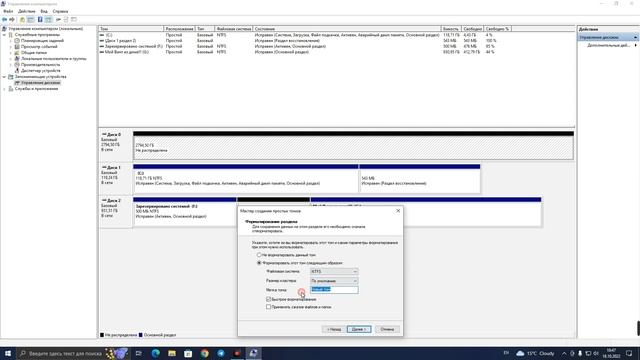Click the Назад button in the wizard
This screenshot has height=360, width=640.
(x=333, y=329)
